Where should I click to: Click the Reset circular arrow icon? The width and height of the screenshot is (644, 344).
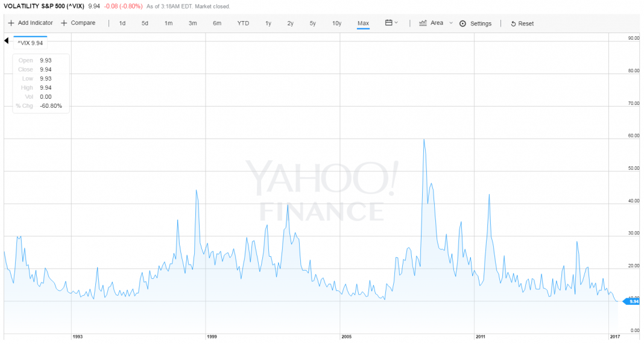pyautogui.click(x=513, y=24)
